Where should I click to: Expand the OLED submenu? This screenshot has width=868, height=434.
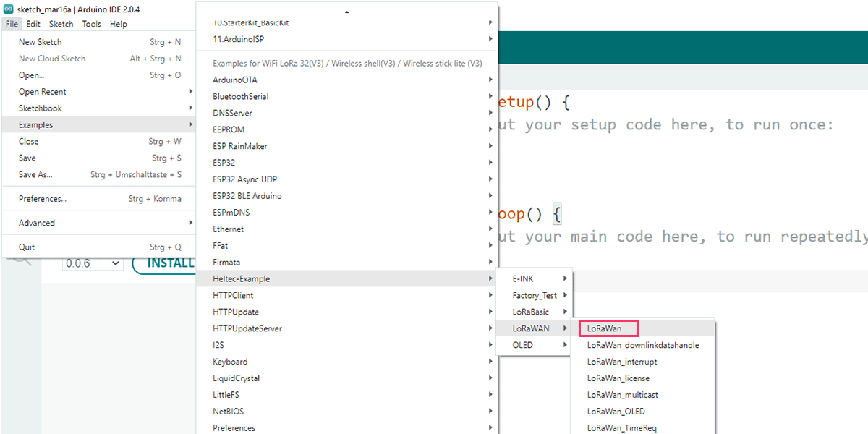point(535,346)
